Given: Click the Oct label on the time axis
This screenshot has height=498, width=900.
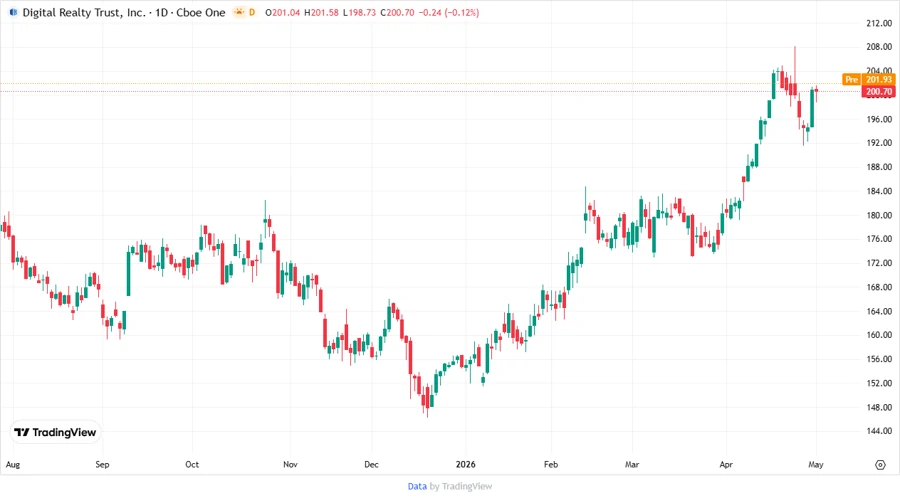Looking at the screenshot, I should (x=192, y=464).
